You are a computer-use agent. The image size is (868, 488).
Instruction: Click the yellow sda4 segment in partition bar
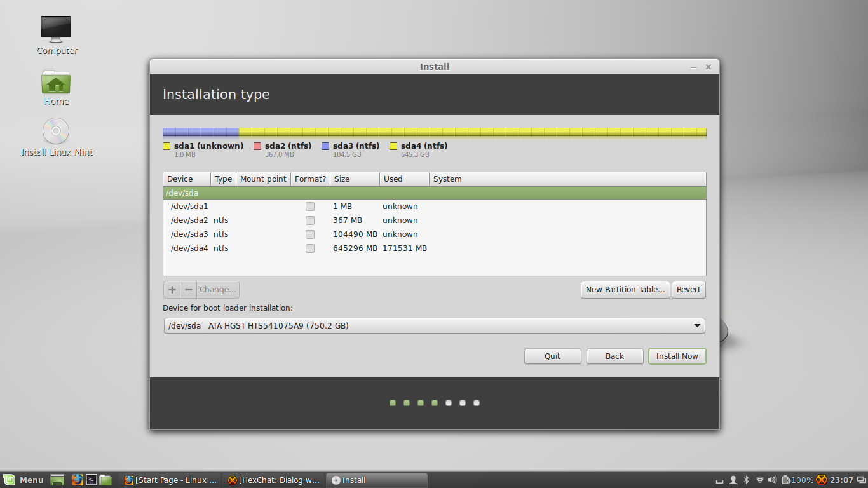click(x=473, y=132)
